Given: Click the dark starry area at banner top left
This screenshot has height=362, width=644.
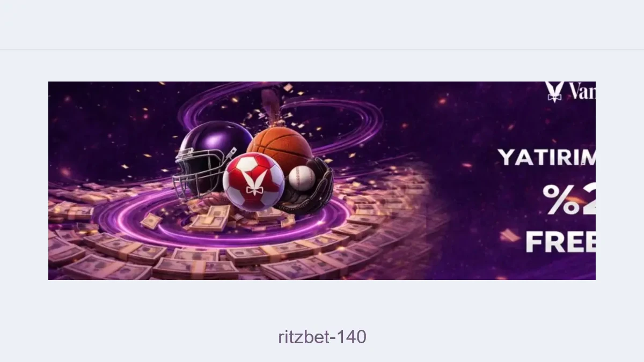Looking at the screenshot, I should pyautogui.click(x=107, y=118).
